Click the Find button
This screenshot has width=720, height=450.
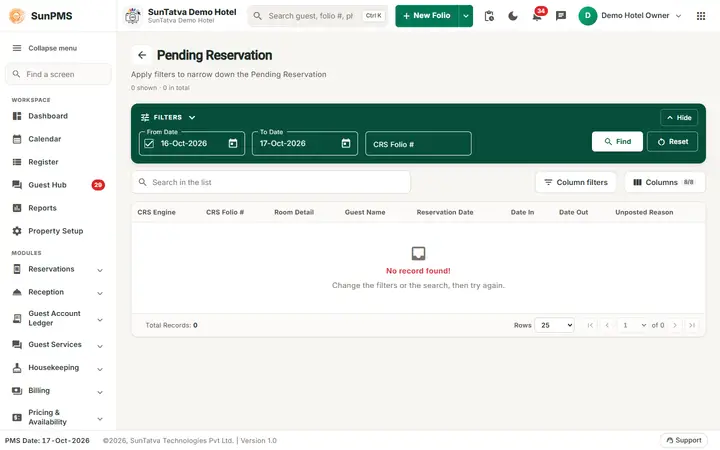617,141
